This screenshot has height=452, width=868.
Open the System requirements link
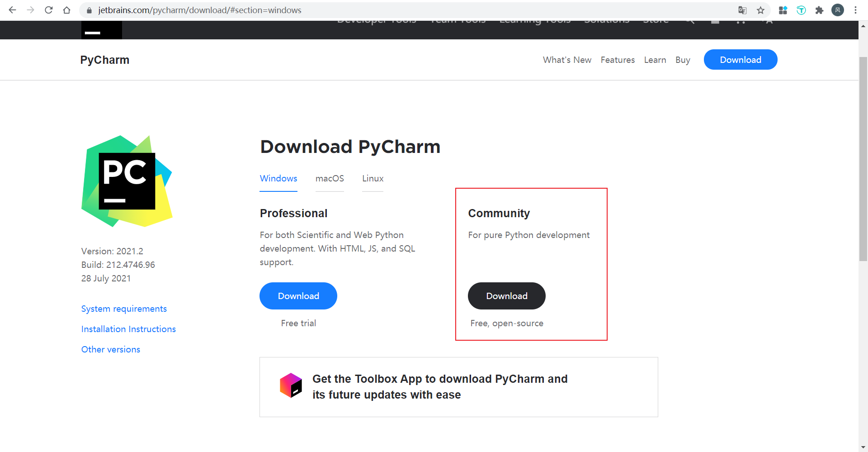(x=124, y=309)
